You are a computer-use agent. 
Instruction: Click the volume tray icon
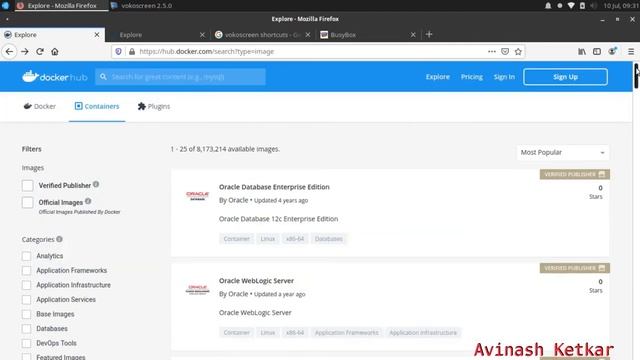[594, 6]
